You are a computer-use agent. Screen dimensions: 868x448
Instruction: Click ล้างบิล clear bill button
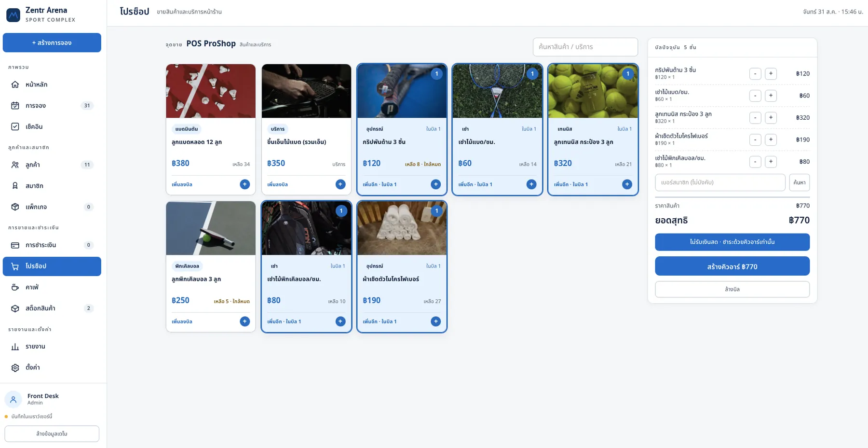pos(732,290)
